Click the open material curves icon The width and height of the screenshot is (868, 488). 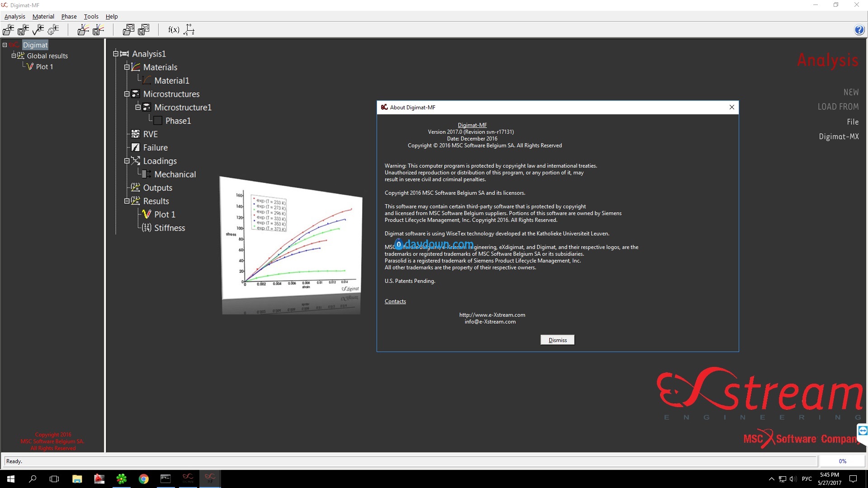point(83,30)
